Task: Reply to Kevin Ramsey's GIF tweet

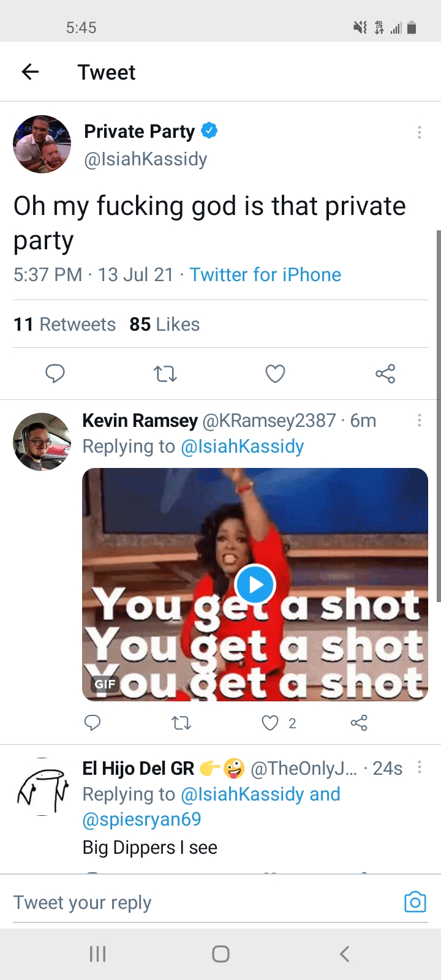Action: pos(92,723)
